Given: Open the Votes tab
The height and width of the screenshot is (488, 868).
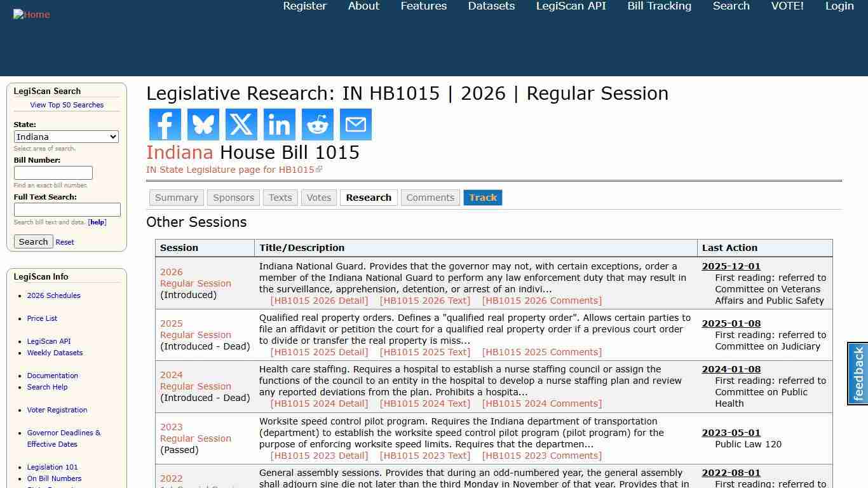Looking at the screenshot, I should [x=318, y=198].
